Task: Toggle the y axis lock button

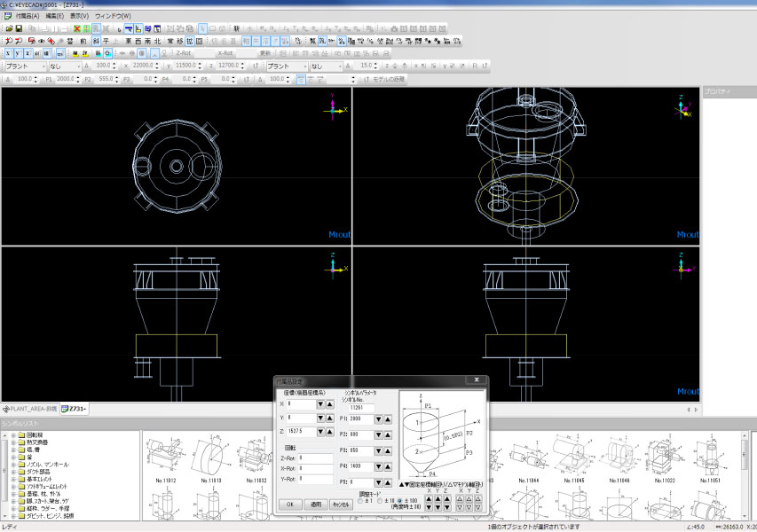Action: (x=18, y=53)
